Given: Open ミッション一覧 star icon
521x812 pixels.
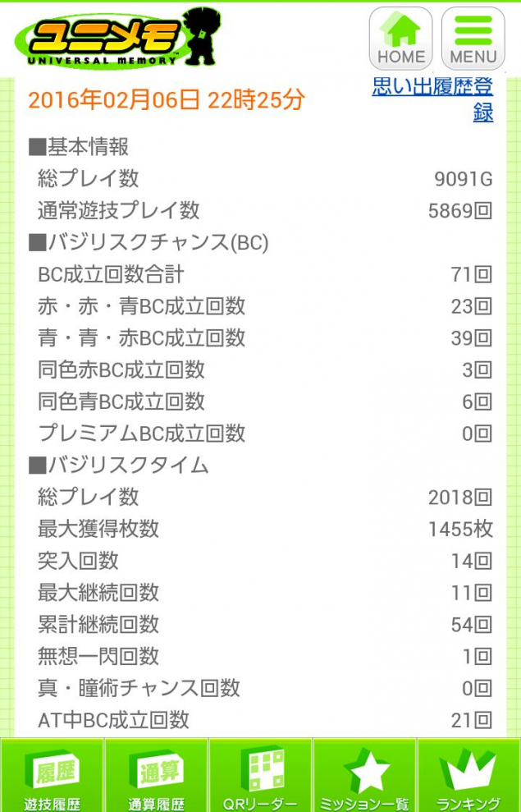Looking at the screenshot, I should (365, 775).
